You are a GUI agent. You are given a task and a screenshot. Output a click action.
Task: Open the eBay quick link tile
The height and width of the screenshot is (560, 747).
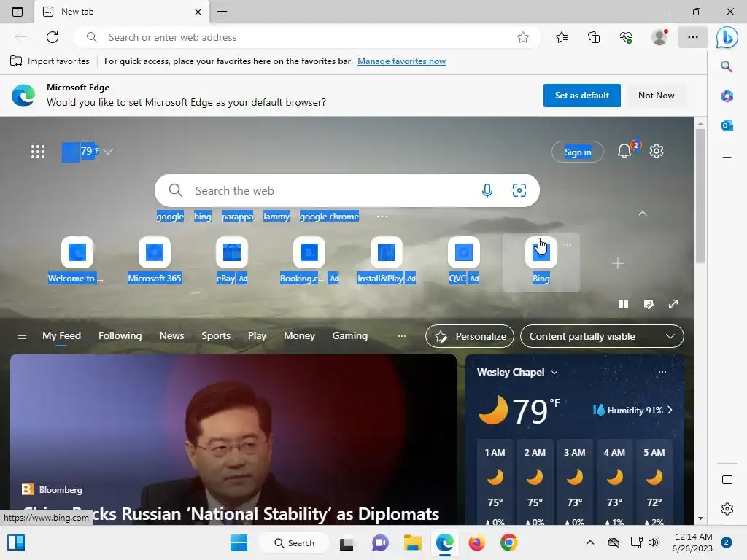click(232, 261)
